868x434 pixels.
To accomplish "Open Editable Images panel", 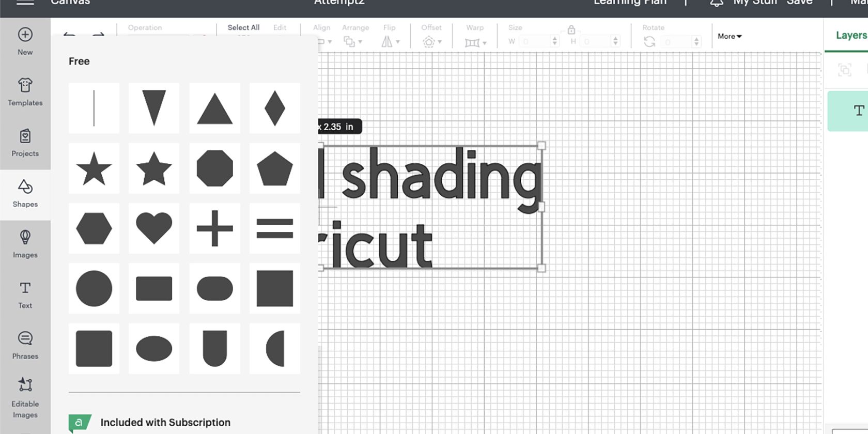I will point(25,397).
